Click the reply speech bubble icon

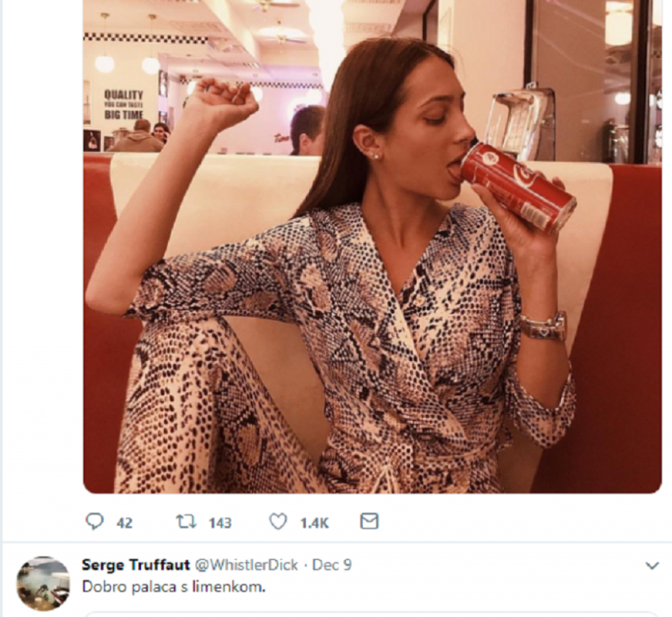[x=94, y=522]
